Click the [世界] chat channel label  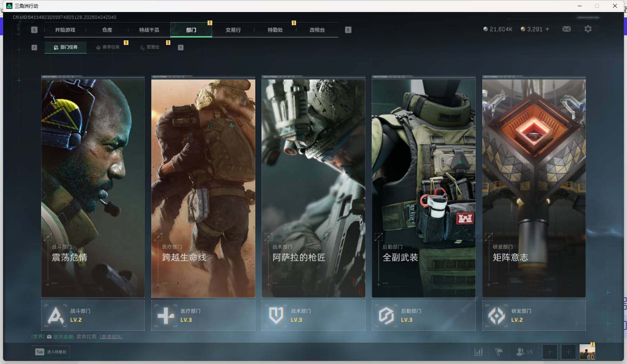[38, 337]
